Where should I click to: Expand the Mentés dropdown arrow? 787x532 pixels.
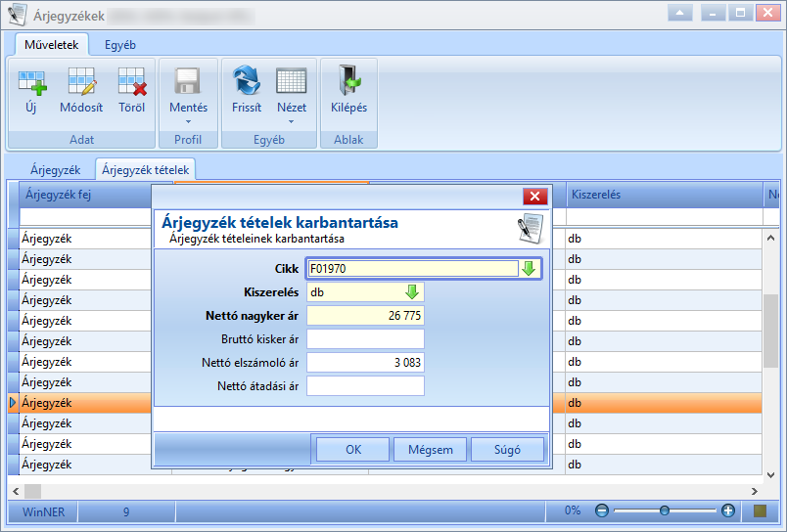pyautogui.click(x=188, y=122)
